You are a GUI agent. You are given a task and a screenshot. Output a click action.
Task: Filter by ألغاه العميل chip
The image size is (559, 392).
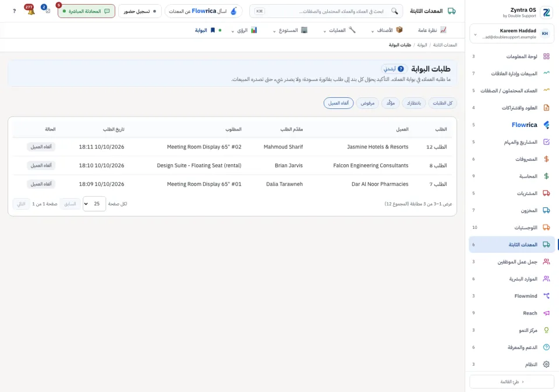coord(338,103)
